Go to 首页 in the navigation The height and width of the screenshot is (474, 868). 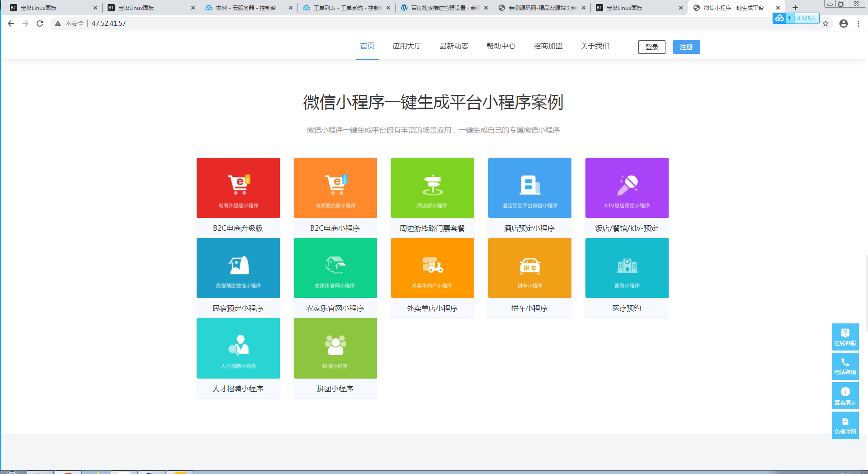pyautogui.click(x=367, y=46)
